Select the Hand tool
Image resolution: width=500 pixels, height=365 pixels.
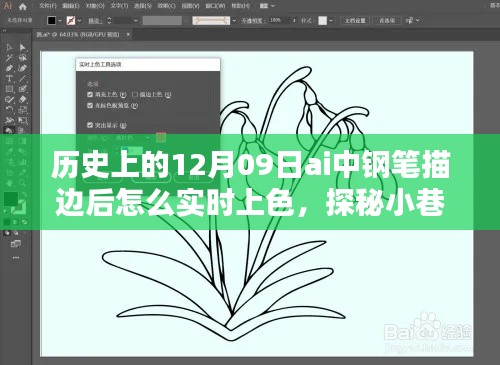coord(9,183)
